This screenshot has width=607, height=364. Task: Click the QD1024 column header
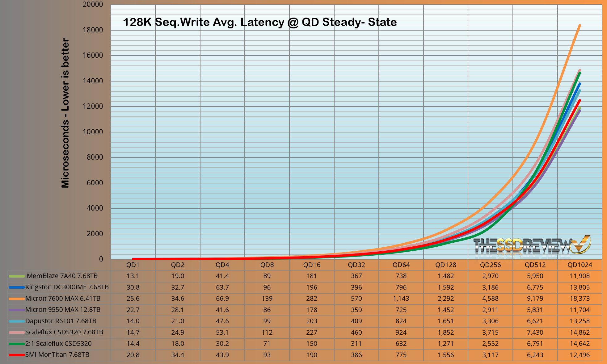point(580,265)
